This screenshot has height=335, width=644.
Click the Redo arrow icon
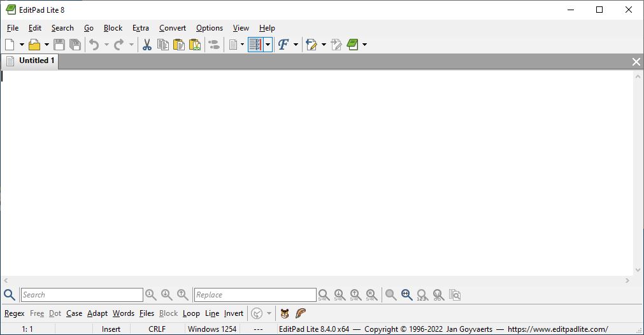118,45
